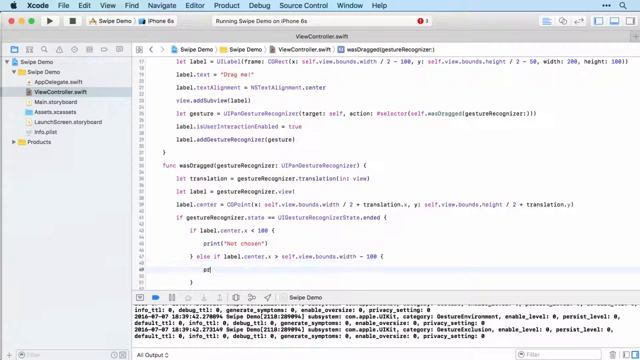Show console pane only
This screenshot has width=640, height=360.
click(x=635, y=355)
